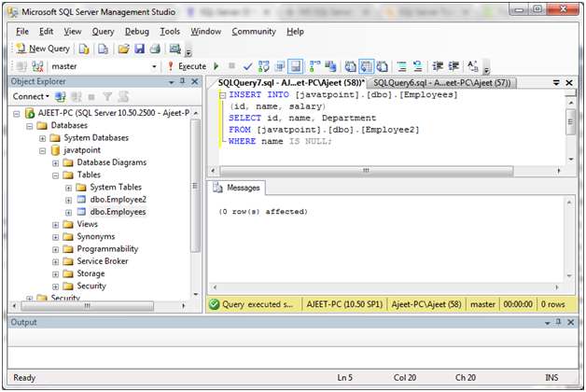Comment out the selected lines icon
The image size is (586, 392).
coord(402,66)
